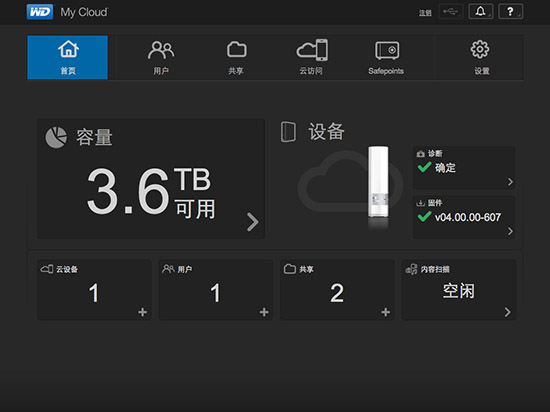The height and width of the screenshot is (412, 550).
Task: Click the diagnostics green checkmark
Action: (424, 167)
